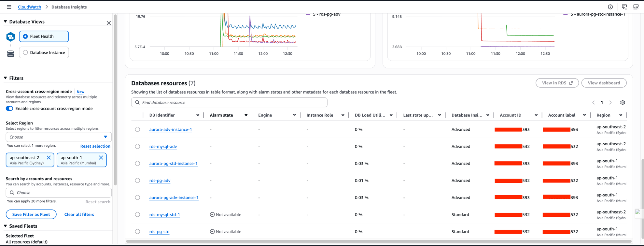Select the rds-mysql-std-1 row radio
The image size is (644, 246).
tap(137, 214)
